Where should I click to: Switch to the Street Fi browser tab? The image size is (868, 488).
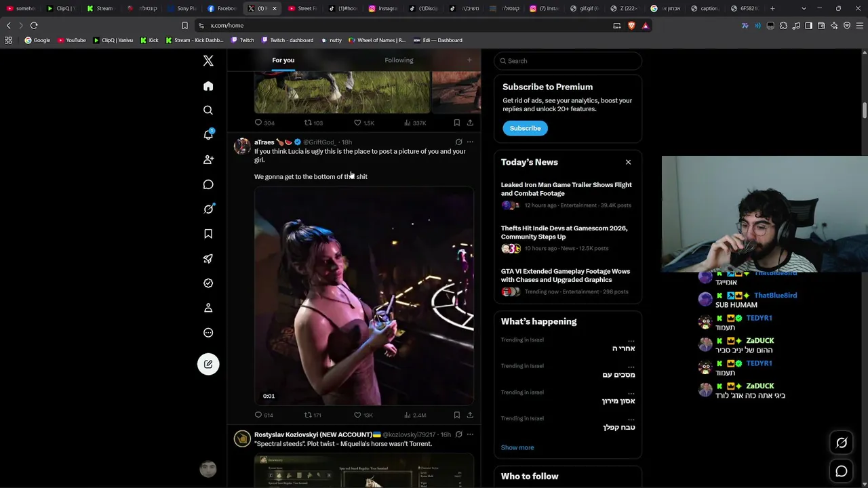coord(302,9)
